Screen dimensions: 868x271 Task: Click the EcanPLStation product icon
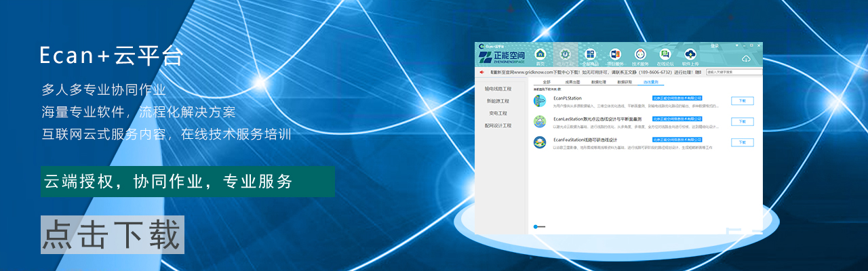540,101
